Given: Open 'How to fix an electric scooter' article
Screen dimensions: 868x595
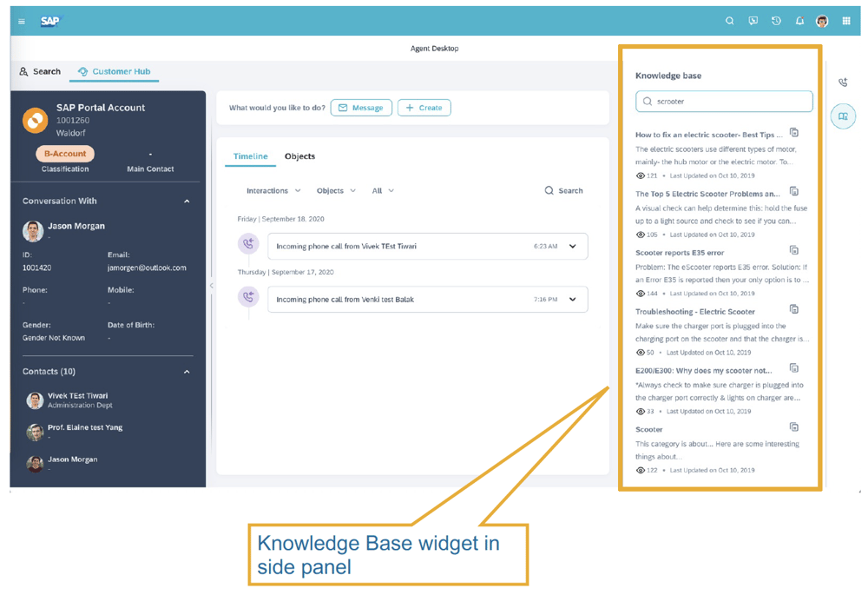Looking at the screenshot, I should coord(708,135).
